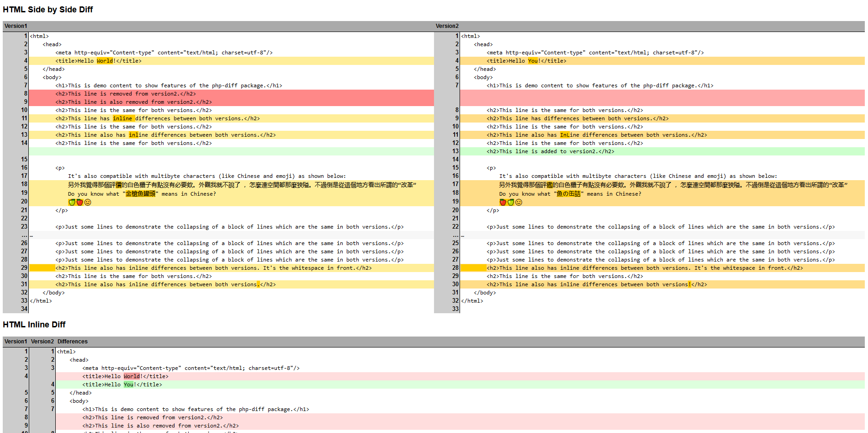Click the highlighted word "World" in Version1 title

(x=105, y=61)
